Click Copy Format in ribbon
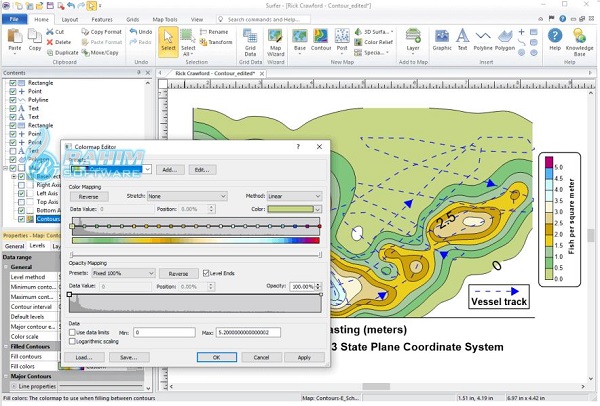The image size is (600, 406). pyautogui.click(x=102, y=32)
